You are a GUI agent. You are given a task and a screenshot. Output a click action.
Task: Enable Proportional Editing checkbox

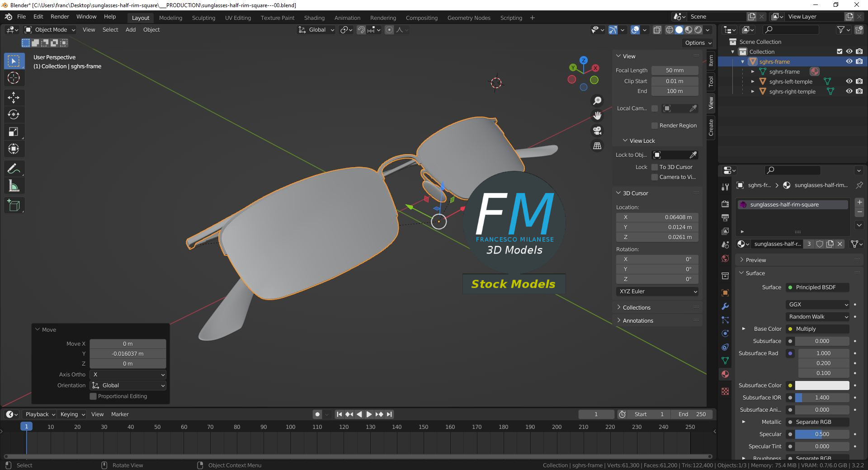pos(93,396)
